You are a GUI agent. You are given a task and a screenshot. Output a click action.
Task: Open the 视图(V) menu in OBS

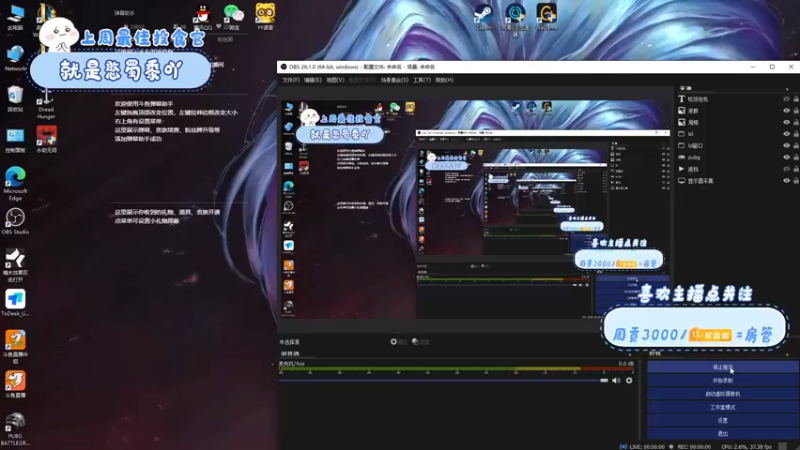point(335,80)
